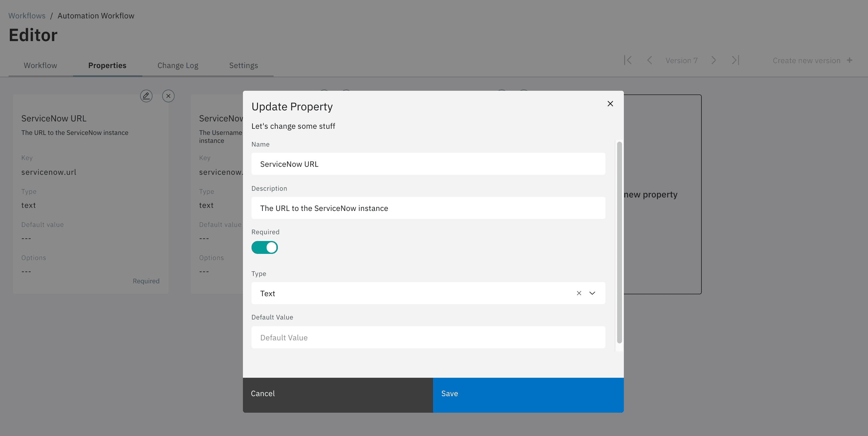The height and width of the screenshot is (436, 868).
Task: Close the Update Property dialog
Action: (x=610, y=104)
